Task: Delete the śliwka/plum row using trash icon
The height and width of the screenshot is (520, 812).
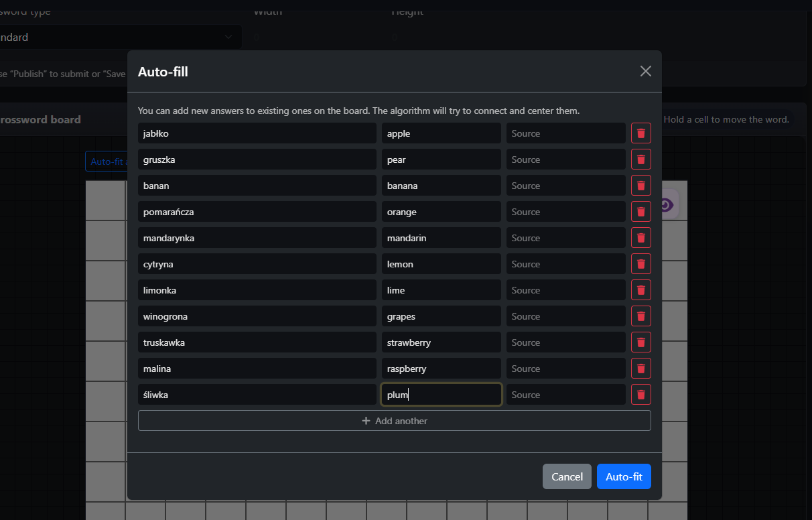Action: (640, 394)
